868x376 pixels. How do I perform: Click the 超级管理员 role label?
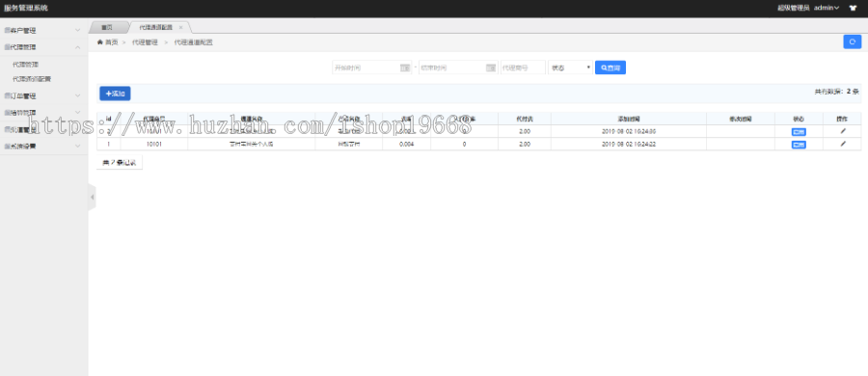[794, 8]
